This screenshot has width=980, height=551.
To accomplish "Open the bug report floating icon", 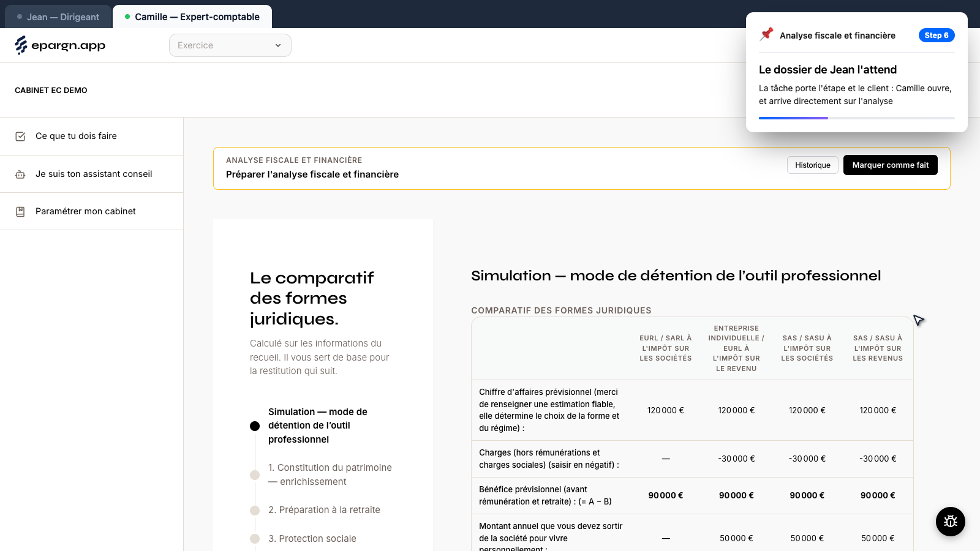I will pyautogui.click(x=951, y=522).
